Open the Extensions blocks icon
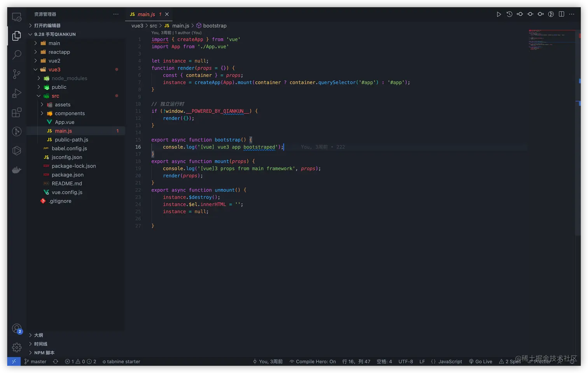This screenshot has height=373, width=588. [17, 112]
